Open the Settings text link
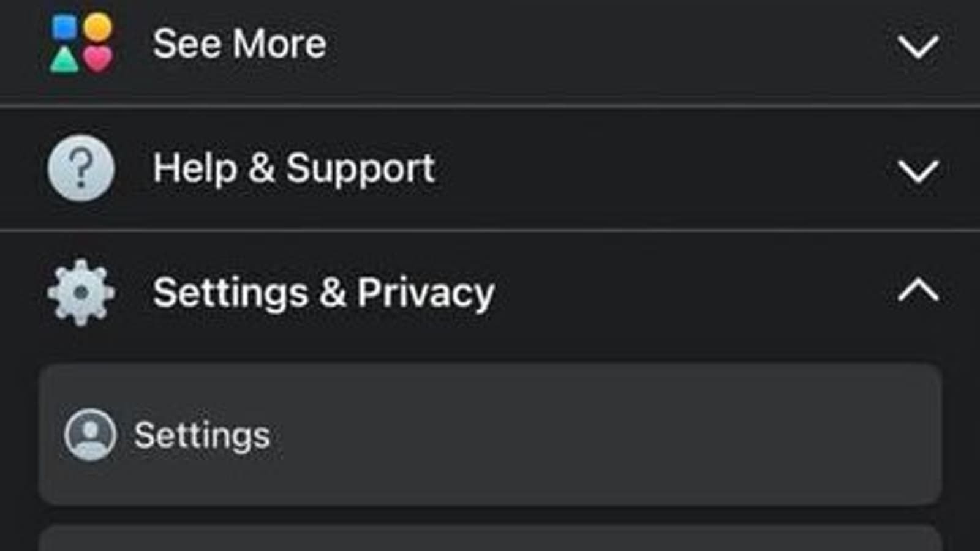Image resolution: width=980 pixels, height=551 pixels. pyautogui.click(x=202, y=435)
